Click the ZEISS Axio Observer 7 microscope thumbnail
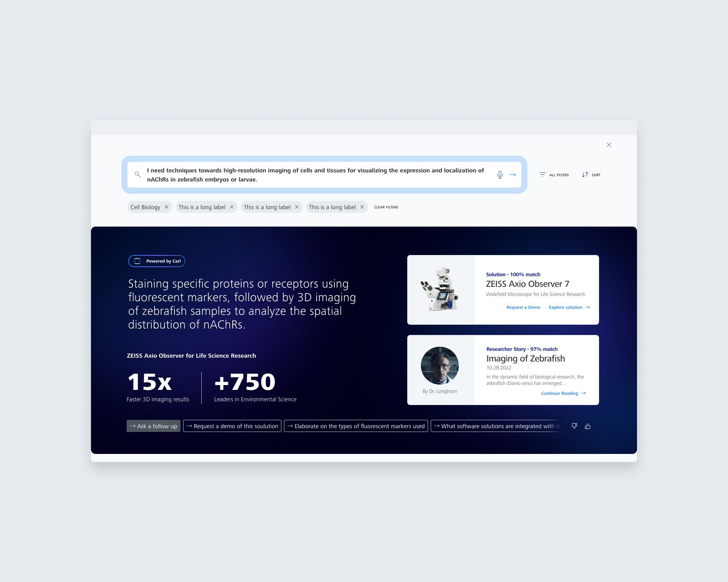728x582 pixels. (441, 290)
